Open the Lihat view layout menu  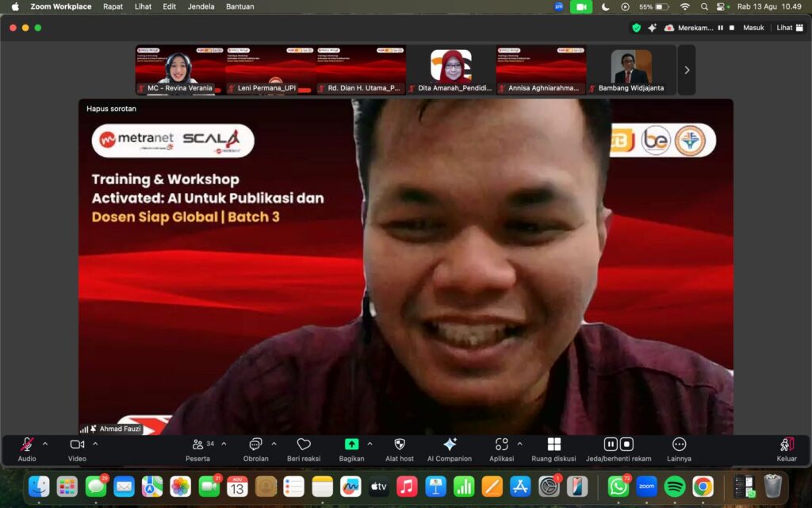point(790,28)
